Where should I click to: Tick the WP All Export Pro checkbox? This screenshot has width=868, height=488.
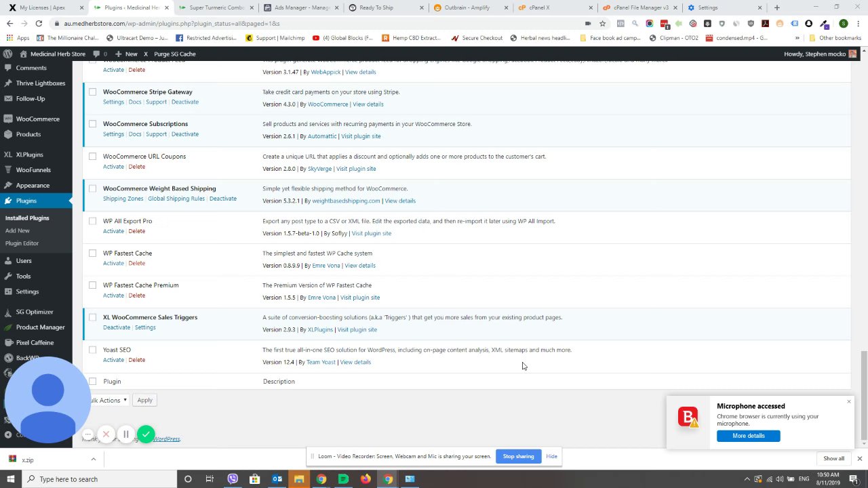pos(93,221)
